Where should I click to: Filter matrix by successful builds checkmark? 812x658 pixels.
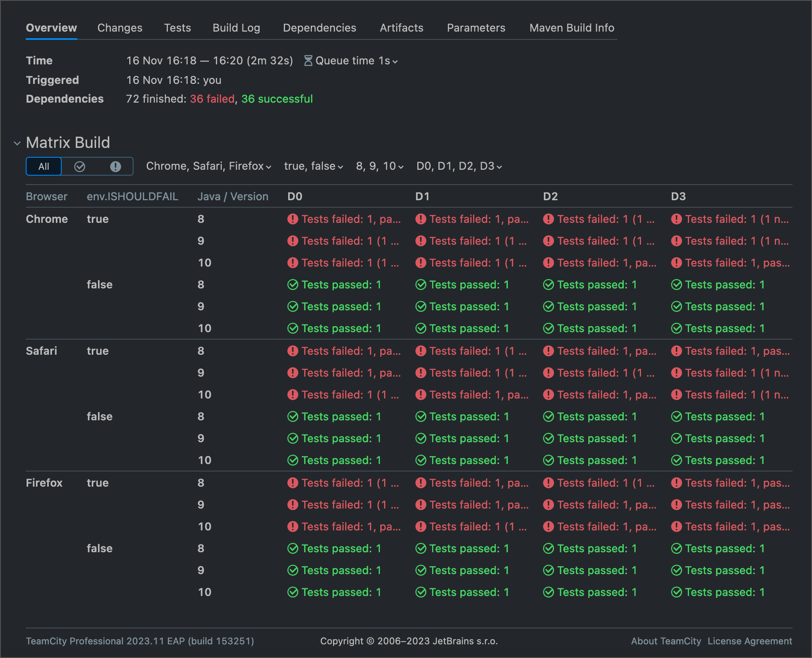click(80, 167)
